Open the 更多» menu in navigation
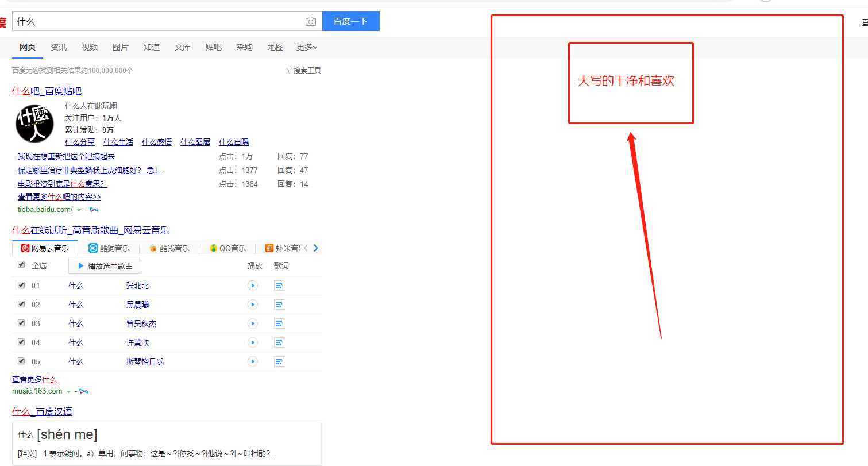Image resolution: width=868 pixels, height=466 pixels. (x=306, y=47)
